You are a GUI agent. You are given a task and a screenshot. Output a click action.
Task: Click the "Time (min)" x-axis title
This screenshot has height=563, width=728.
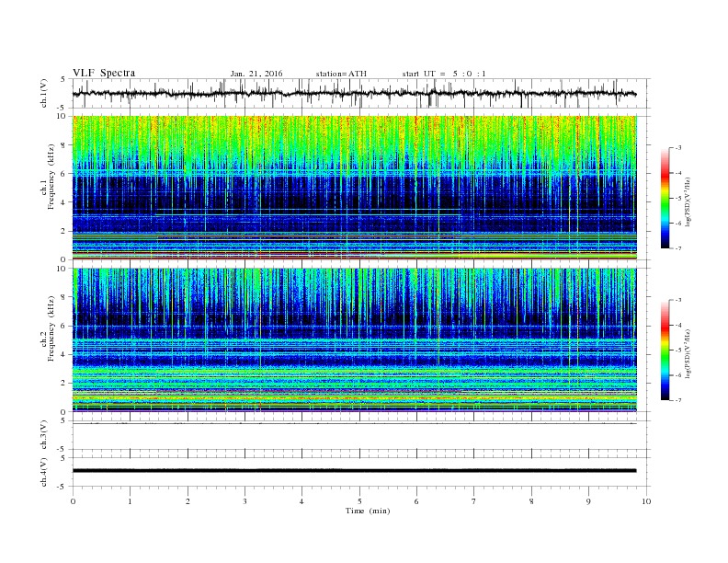coord(368,511)
